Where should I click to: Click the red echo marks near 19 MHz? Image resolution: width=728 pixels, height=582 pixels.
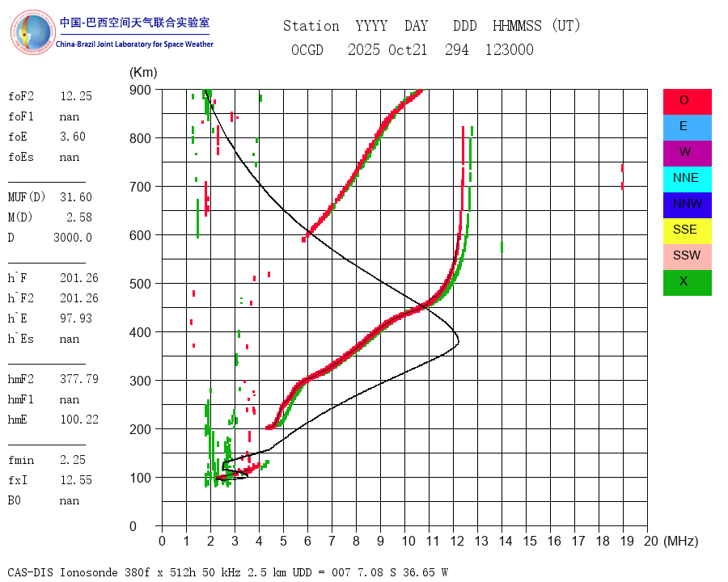pyautogui.click(x=622, y=177)
